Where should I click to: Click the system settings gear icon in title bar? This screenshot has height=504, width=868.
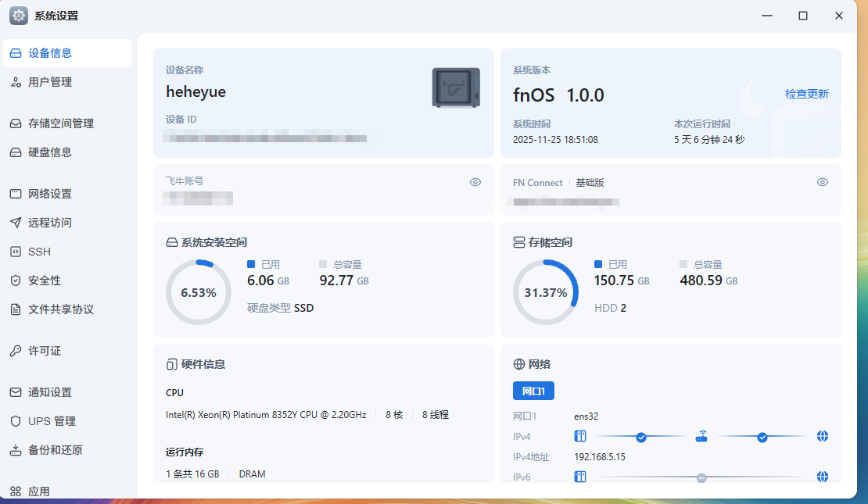click(18, 16)
